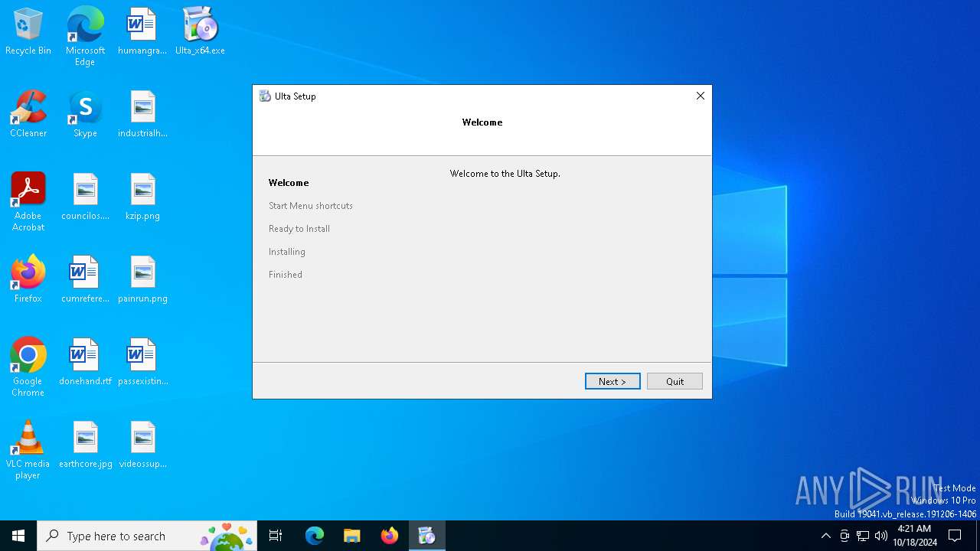Select painrun.png file
980x551 pixels.
point(142,280)
